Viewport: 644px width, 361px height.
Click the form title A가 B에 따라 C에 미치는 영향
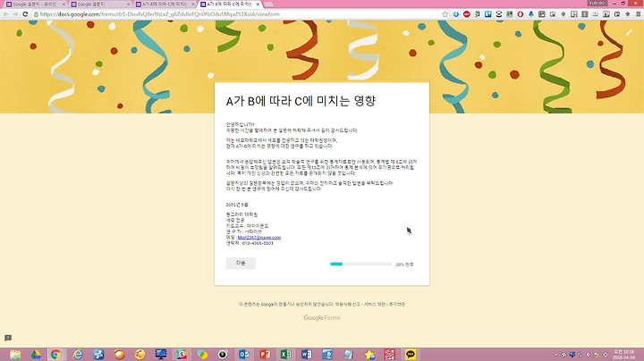(301, 101)
